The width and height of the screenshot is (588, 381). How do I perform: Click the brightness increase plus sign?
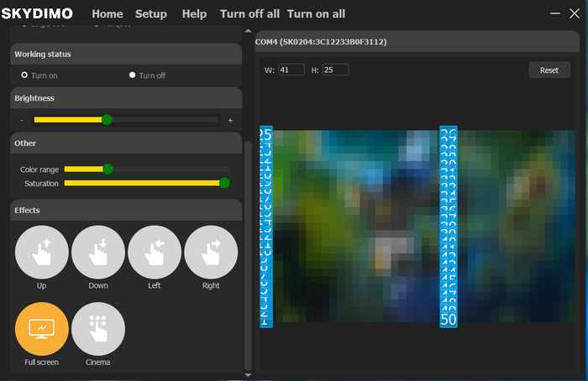[230, 121]
